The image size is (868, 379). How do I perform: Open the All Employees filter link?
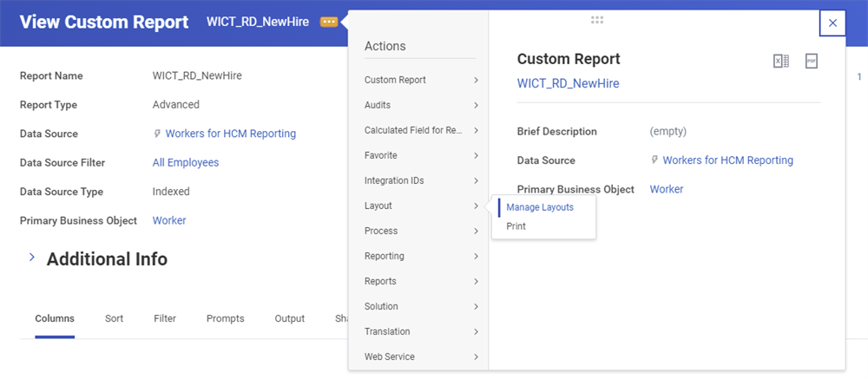[x=186, y=163]
